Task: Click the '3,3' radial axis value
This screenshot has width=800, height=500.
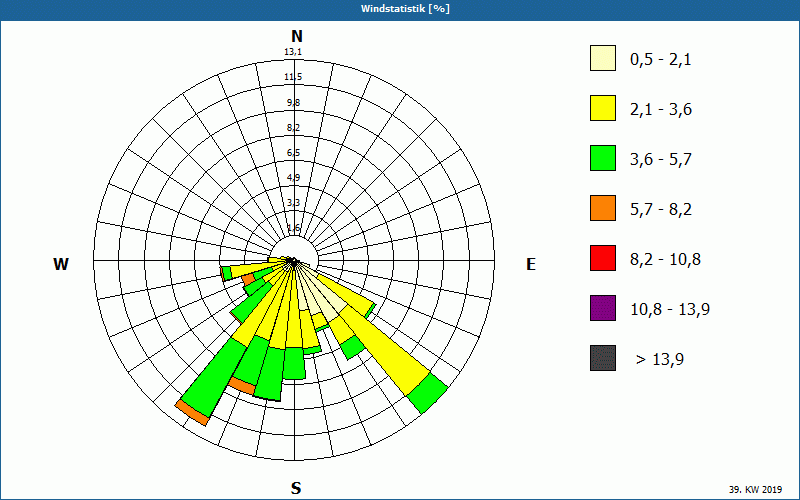Action: (x=293, y=203)
